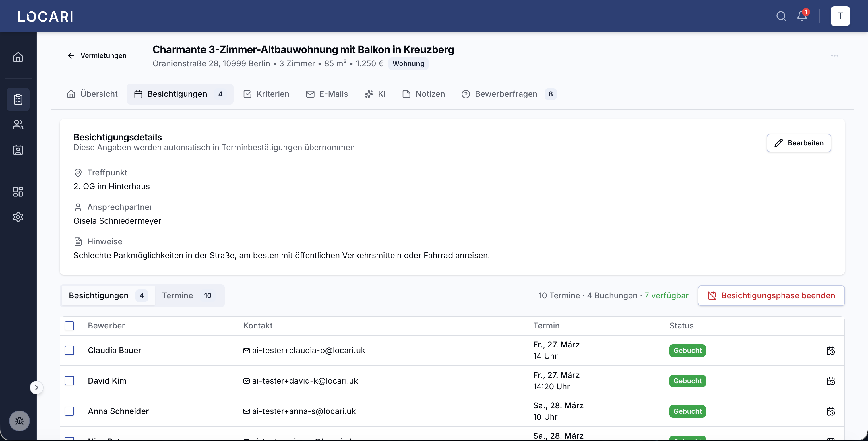Viewport: 868px width, 441px height.
Task: Open the three-dot more options menu
Action: pyautogui.click(x=835, y=56)
